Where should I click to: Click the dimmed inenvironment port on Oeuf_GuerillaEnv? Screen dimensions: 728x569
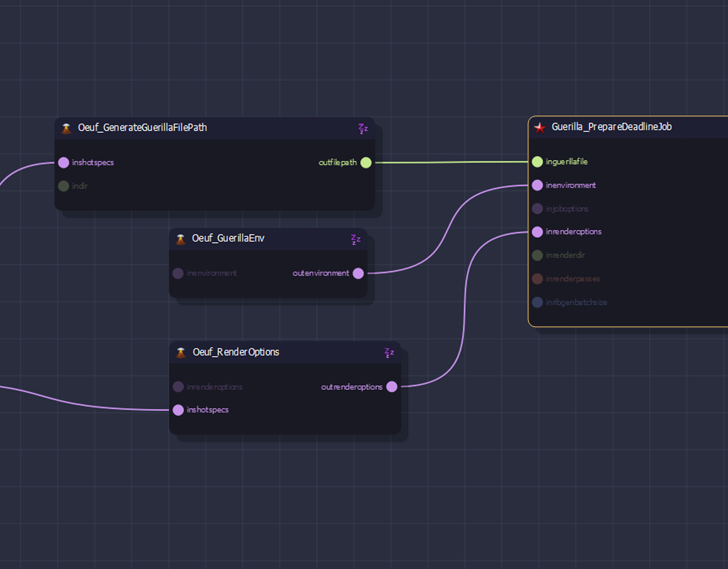tap(178, 273)
